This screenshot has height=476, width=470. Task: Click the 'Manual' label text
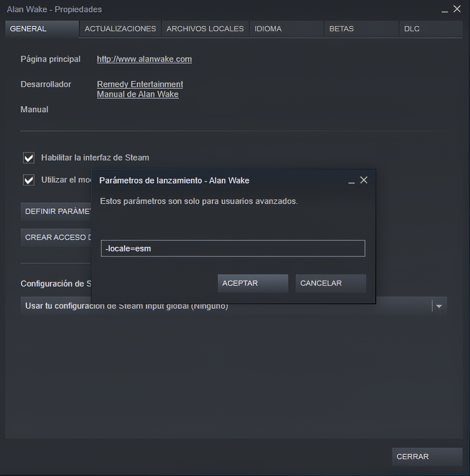(x=34, y=110)
